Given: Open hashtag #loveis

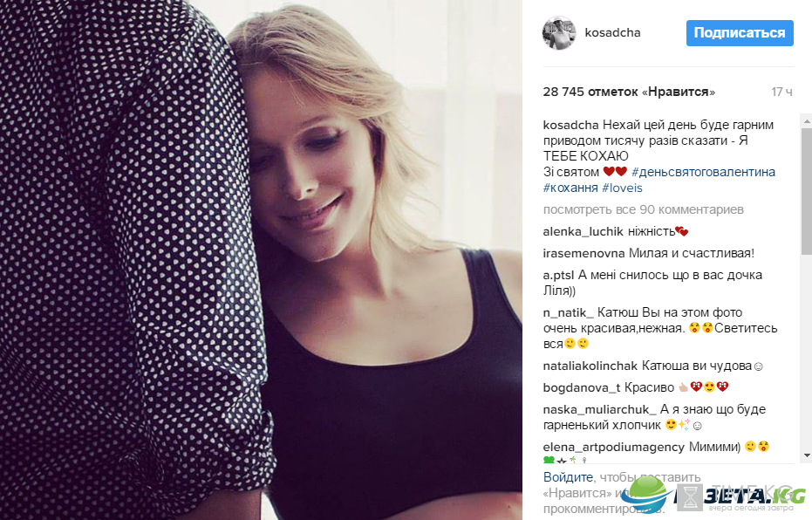Looking at the screenshot, I should (x=622, y=188).
